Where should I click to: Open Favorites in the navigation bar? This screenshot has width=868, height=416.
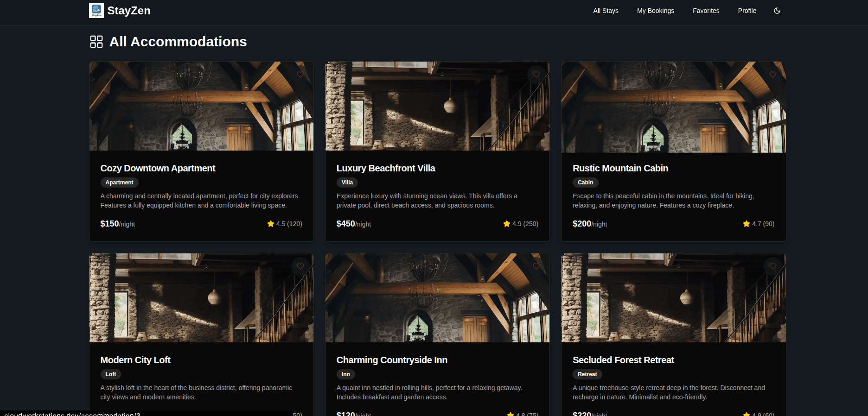[x=706, y=11]
